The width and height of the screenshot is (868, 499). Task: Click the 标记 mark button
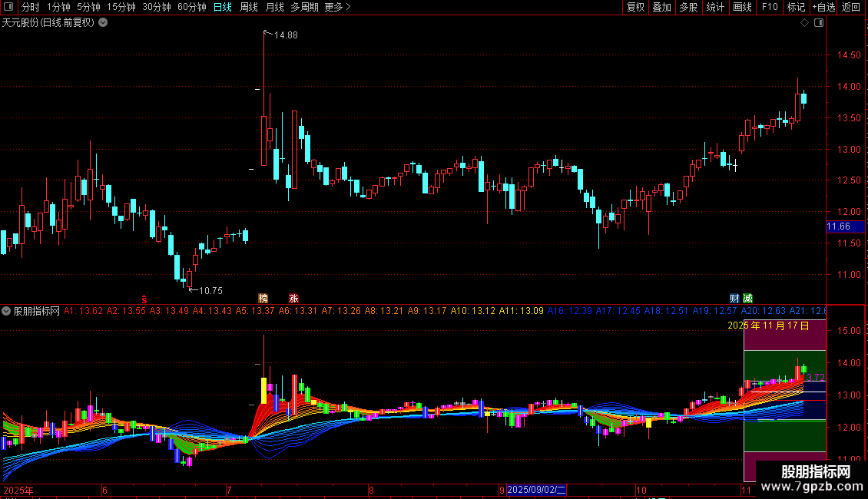coord(796,7)
